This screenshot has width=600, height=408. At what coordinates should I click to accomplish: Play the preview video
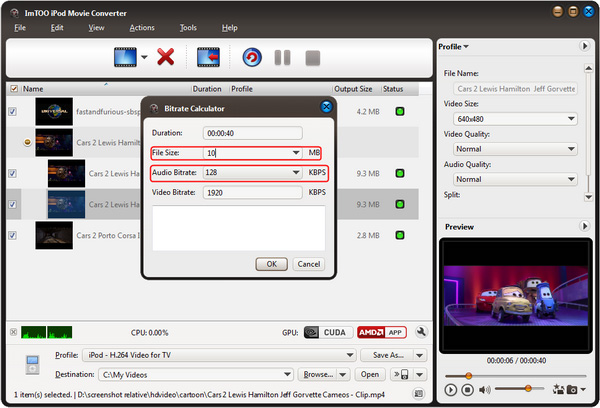[x=451, y=390]
